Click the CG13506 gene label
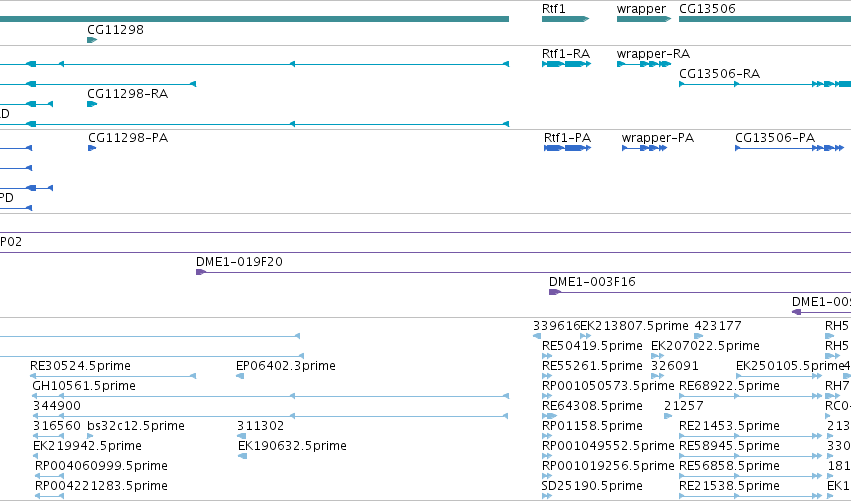Image resolution: width=851 pixels, height=501 pixels. [707, 9]
